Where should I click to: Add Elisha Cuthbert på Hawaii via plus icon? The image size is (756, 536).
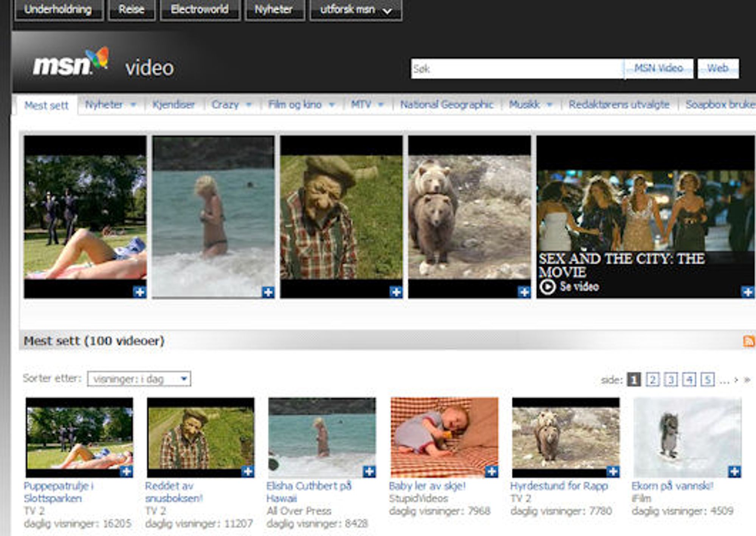369,471
